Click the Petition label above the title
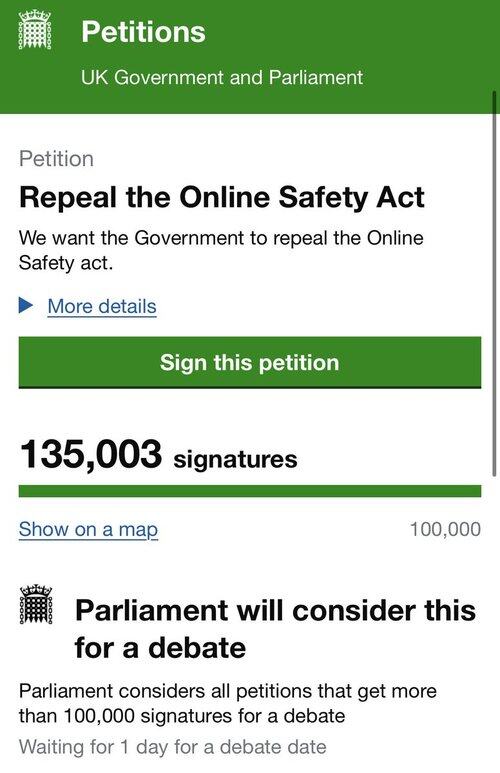The height and width of the screenshot is (773, 500). [56, 159]
